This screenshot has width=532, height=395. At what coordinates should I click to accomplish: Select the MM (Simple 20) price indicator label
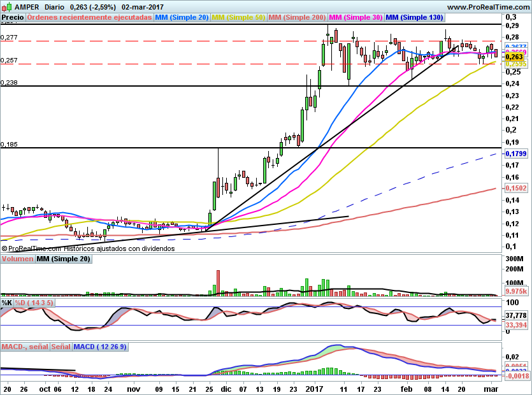tap(182, 17)
